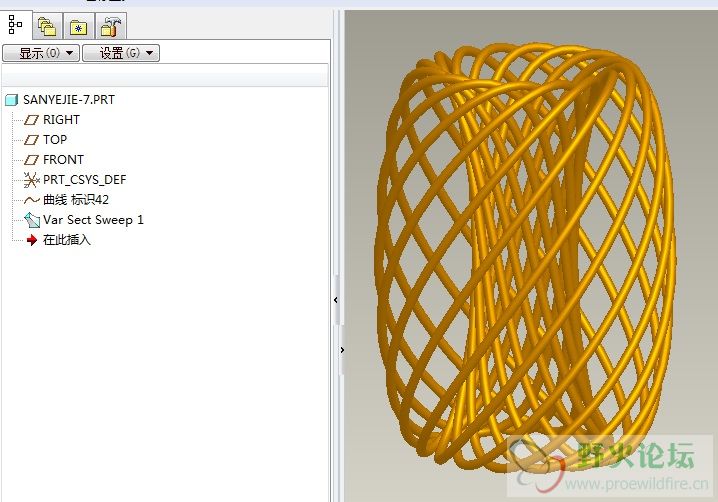Open the Favorites folder tab
The width and height of the screenshot is (718, 502).
[x=79, y=27]
